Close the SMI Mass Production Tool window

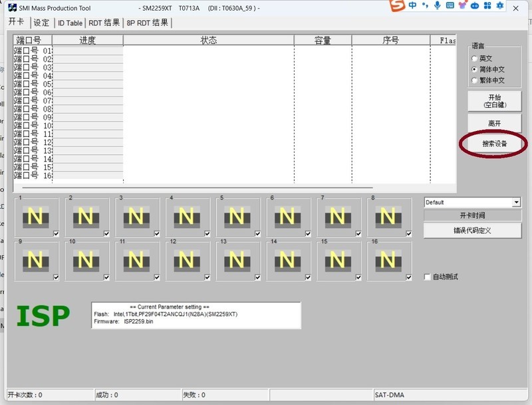pyautogui.click(x=516, y=8)
